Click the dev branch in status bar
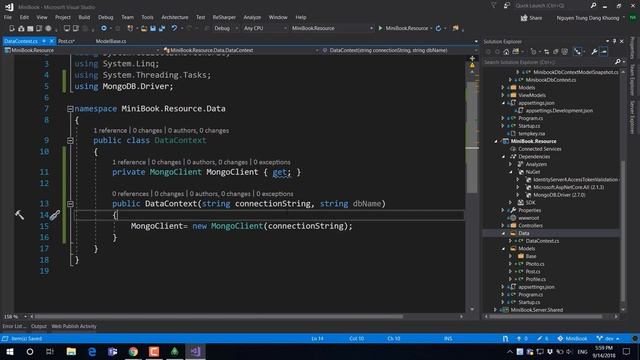The image size is (640, 360). (x=608, y=338)
